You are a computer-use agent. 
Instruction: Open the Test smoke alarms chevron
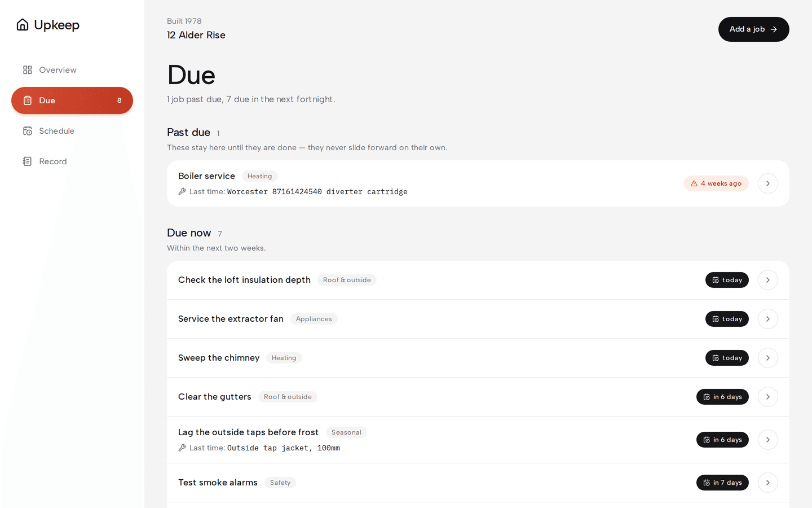pyautogui.click(x=768, y=483)
